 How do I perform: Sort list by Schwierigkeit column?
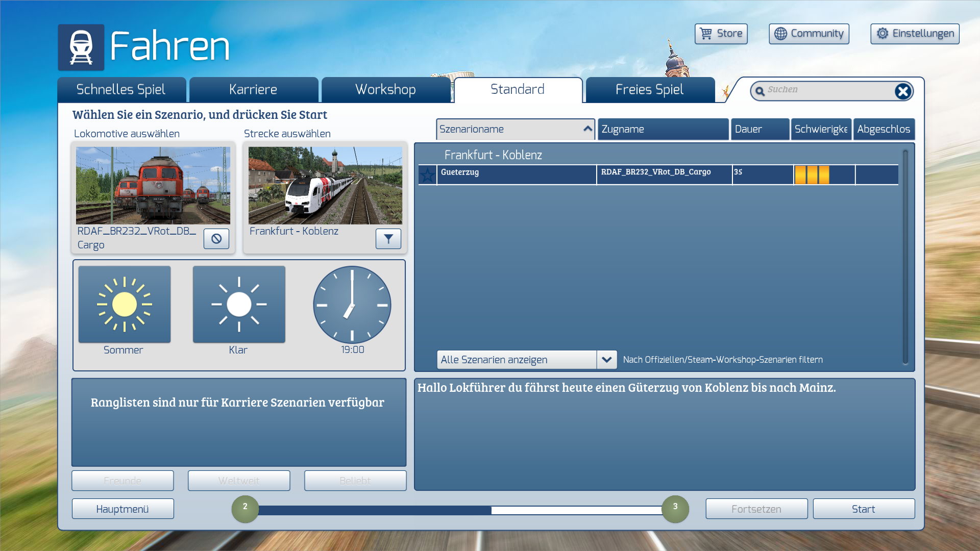pos(821,130)
